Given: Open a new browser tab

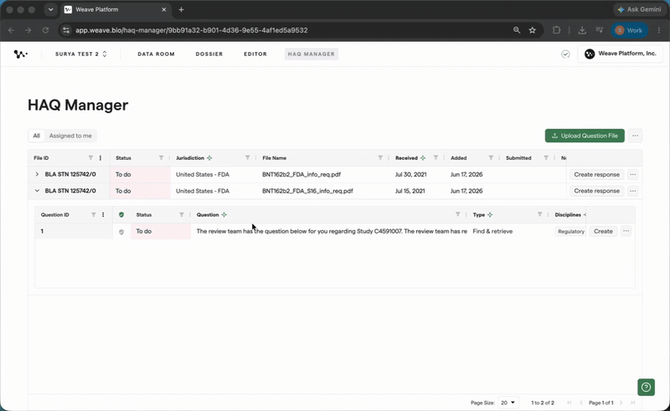Looking at the screenshot, I should [x=181, y=9].
